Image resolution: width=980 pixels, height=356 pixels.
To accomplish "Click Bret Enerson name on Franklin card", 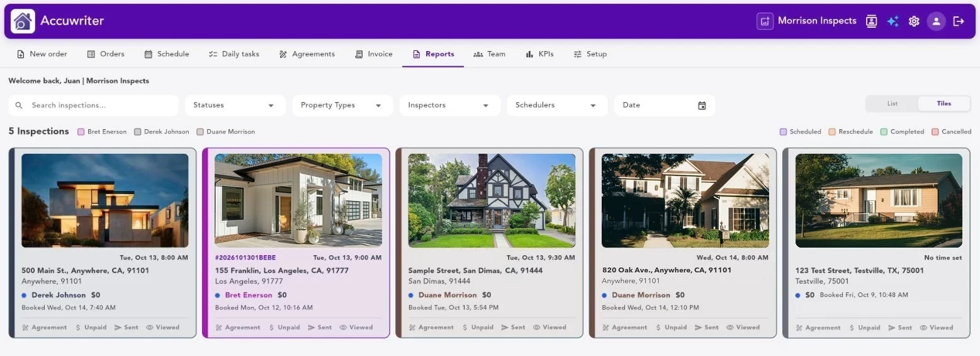I will (x=249, y=295).
